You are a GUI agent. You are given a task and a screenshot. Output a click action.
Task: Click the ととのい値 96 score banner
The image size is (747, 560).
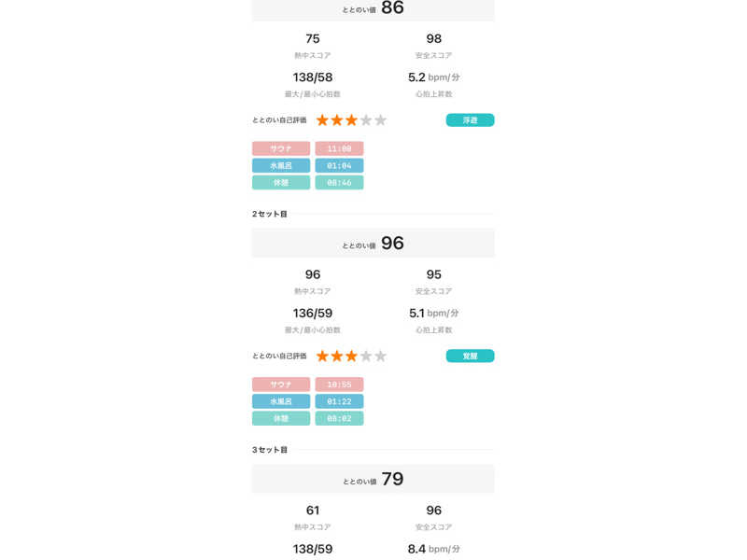tap(373, 244)
